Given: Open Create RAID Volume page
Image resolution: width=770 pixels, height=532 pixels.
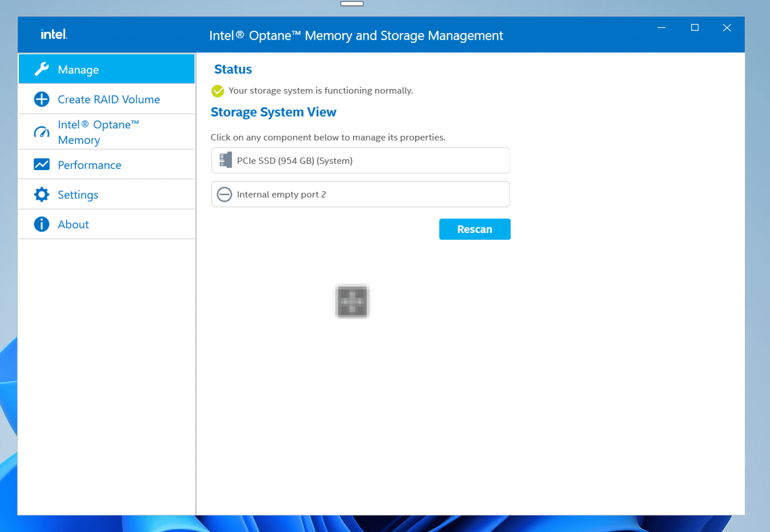Looking at the screenshot, I should [107, 99].
